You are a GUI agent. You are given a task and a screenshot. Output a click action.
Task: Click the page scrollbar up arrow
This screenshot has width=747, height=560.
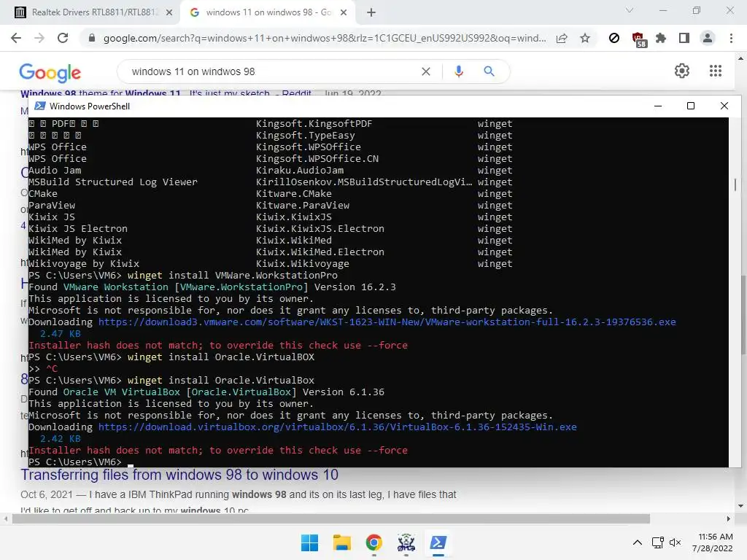point(740,58)
